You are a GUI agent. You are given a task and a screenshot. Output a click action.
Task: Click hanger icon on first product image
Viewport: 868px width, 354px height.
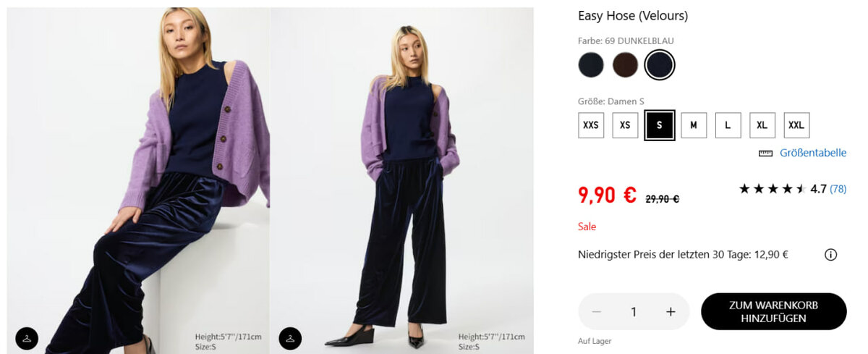click(x=27, y=338)
